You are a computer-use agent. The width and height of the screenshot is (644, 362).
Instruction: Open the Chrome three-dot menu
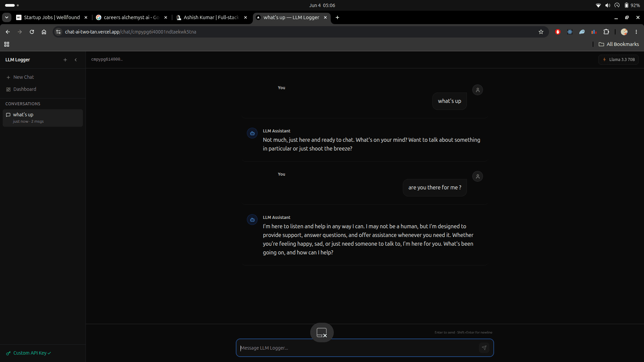[x=636, y=32]
